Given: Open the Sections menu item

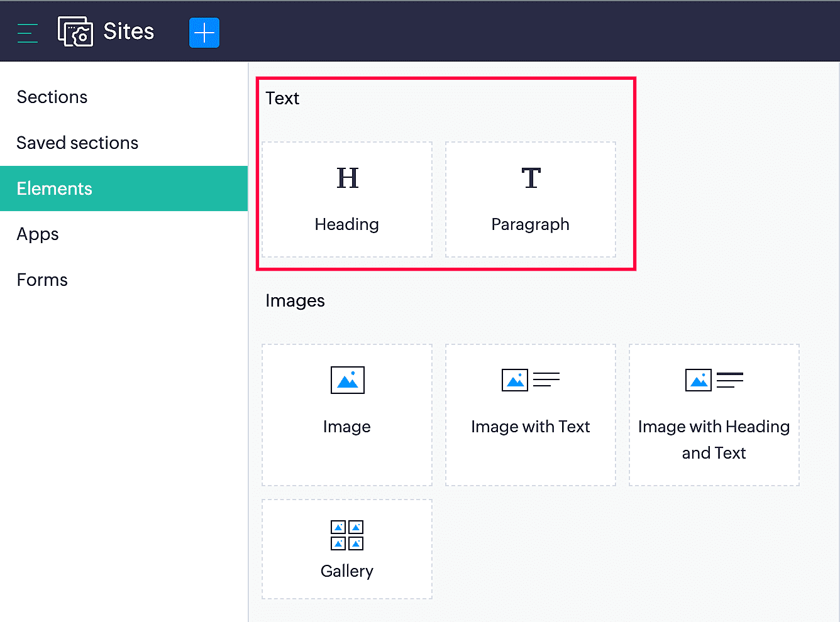Looking at the screenshot, I should 52,97.
